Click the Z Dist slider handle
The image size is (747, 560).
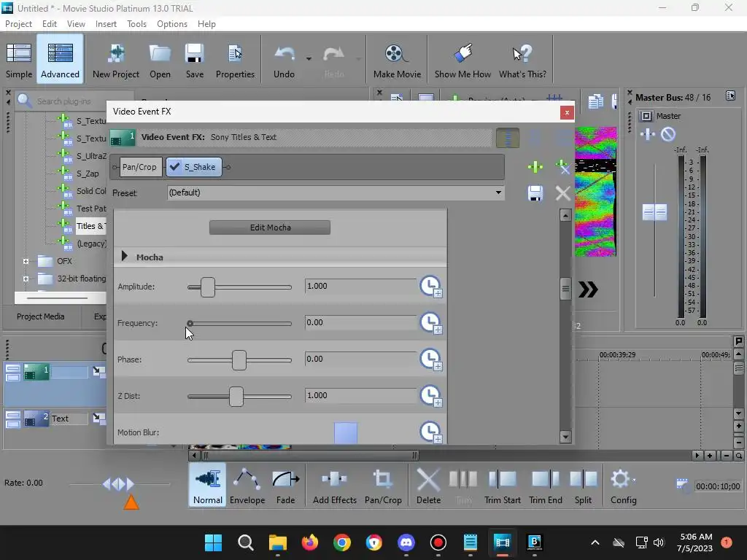(x=236, y=397)
